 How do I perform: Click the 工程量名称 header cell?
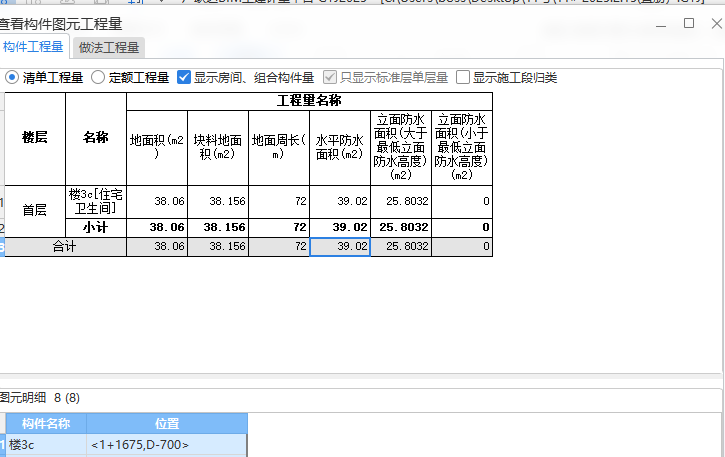309,101
